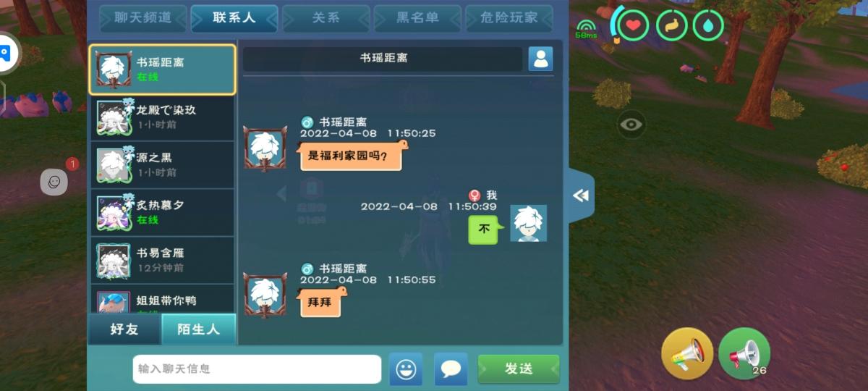Open the 聊天频道 tab

coord(143,18)
